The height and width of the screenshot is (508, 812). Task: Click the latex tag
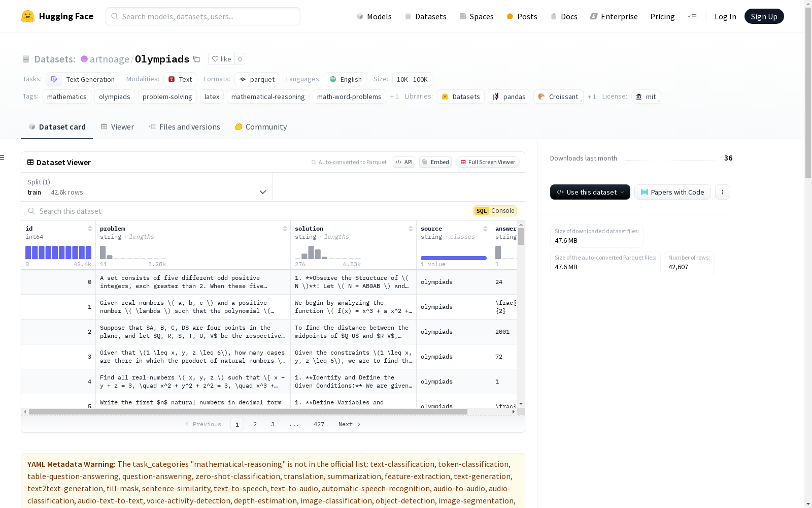212,97
